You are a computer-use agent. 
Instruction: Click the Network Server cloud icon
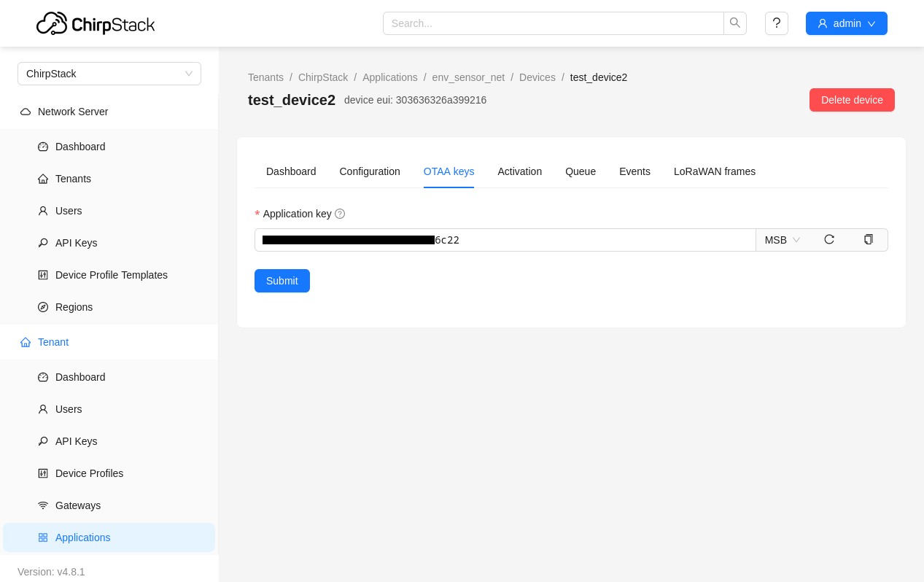26,112
